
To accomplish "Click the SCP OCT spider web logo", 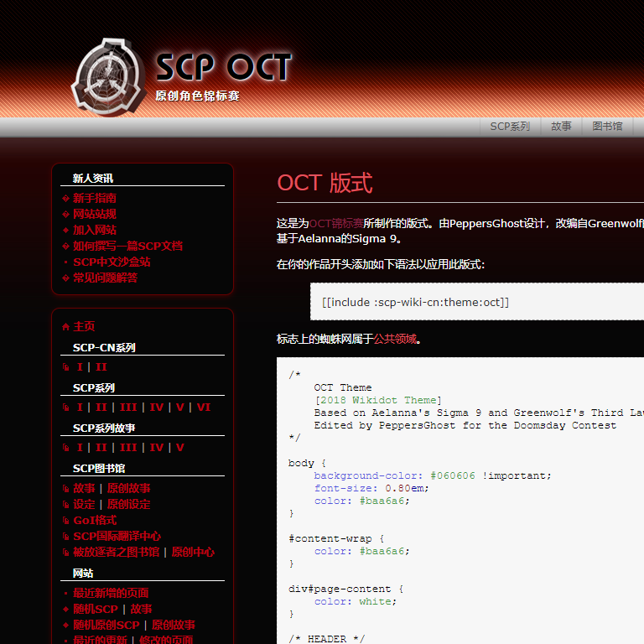I will pos(109,77).
